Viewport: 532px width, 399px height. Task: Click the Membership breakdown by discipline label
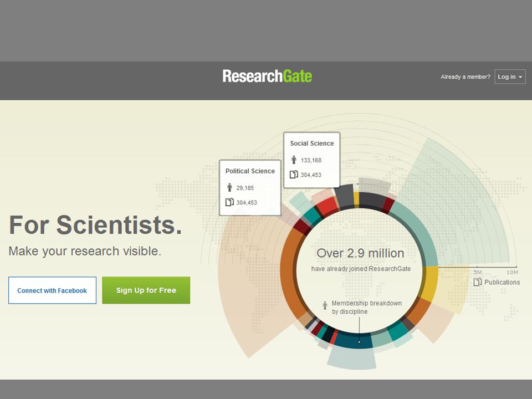tap(366, 308)
